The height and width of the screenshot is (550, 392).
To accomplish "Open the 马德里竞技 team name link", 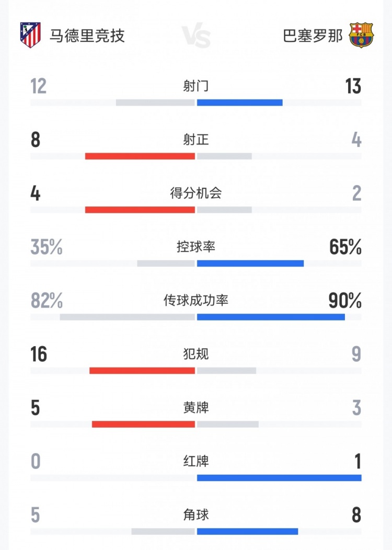I will click(87, 36).
